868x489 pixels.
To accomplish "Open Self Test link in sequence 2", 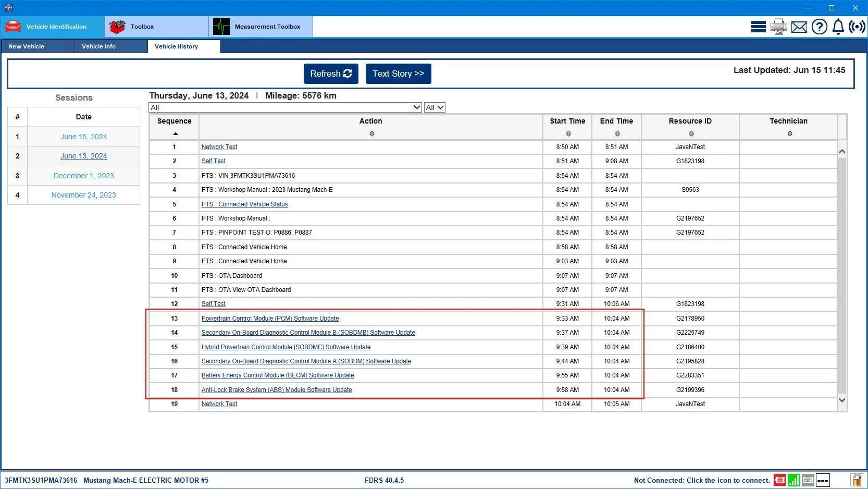I will point(214,161).
